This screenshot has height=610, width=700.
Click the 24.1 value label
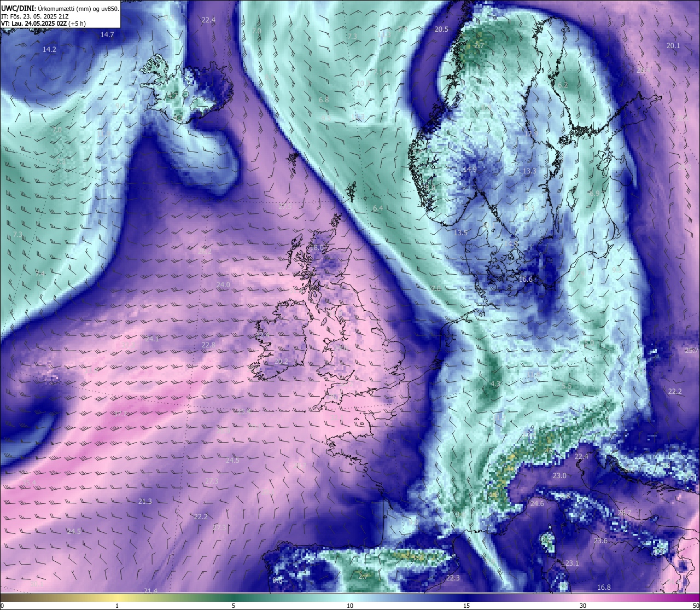(152, 339)
